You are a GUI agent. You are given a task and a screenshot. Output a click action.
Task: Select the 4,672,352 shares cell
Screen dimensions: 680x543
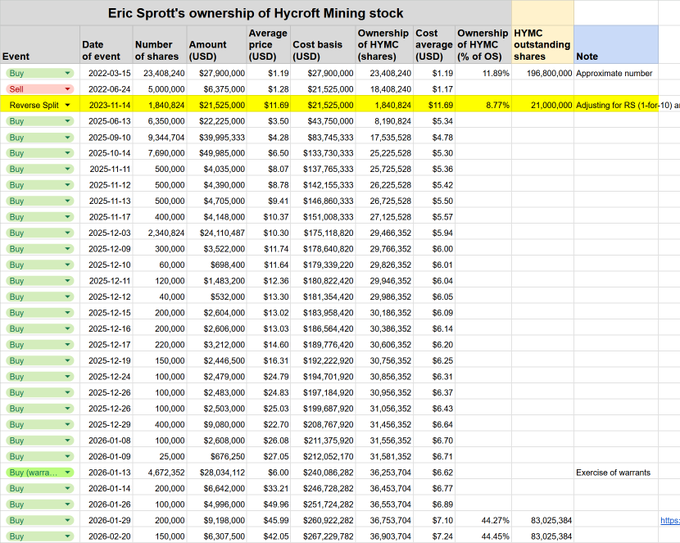pyautogui.click(x=160, y=472)
